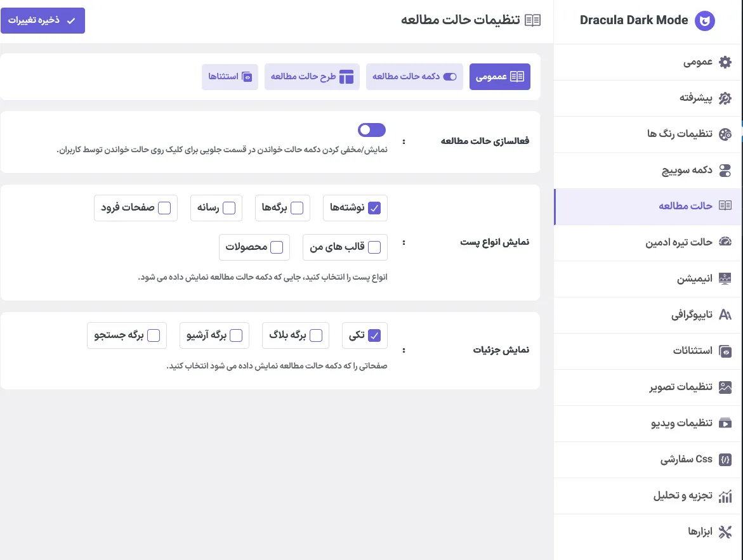743x560 pixels.
Task: Click the chart icon for تجزیه و تحلیل
Action: point(725,496)
